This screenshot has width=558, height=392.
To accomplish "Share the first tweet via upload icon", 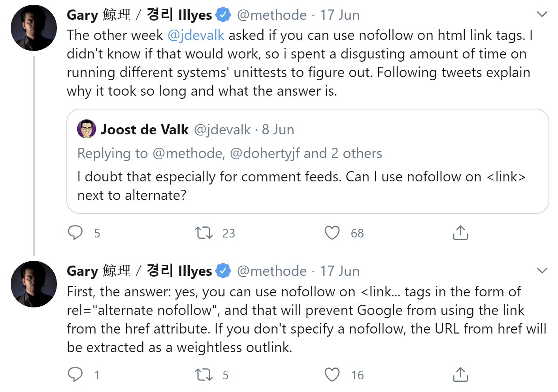I will 460,233.
